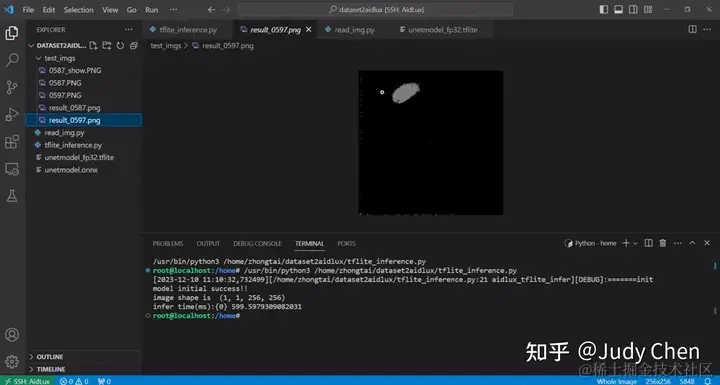Image resolution: width=720 pixels, height=385 pixels.
Task: Open the File menu
Action: point(28,10)
